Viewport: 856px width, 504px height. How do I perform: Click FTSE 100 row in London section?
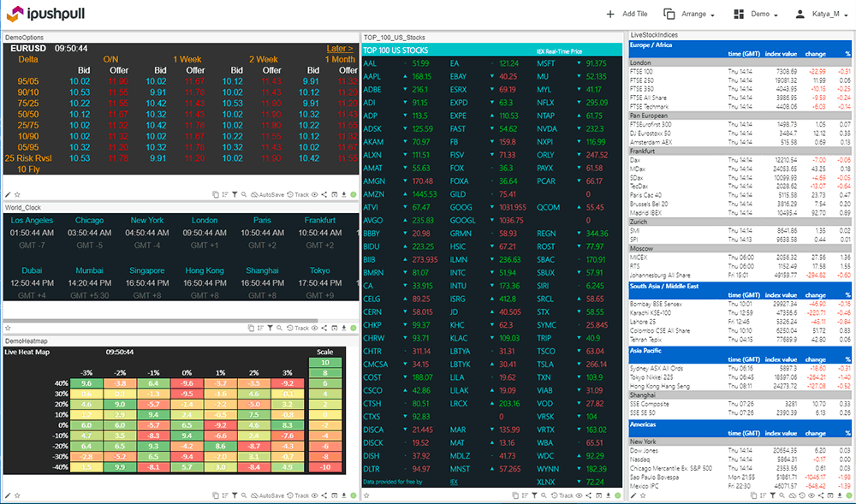click(740, 72)
